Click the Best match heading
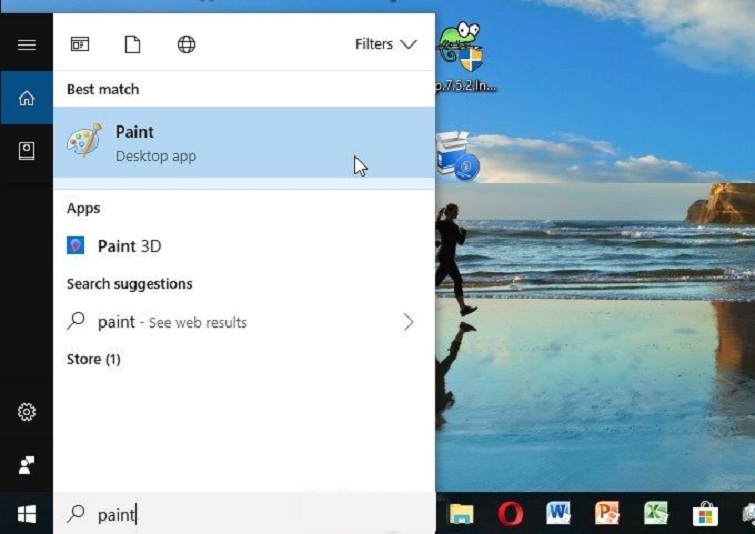The image size is (755, 534). click(x=103, y=89)
